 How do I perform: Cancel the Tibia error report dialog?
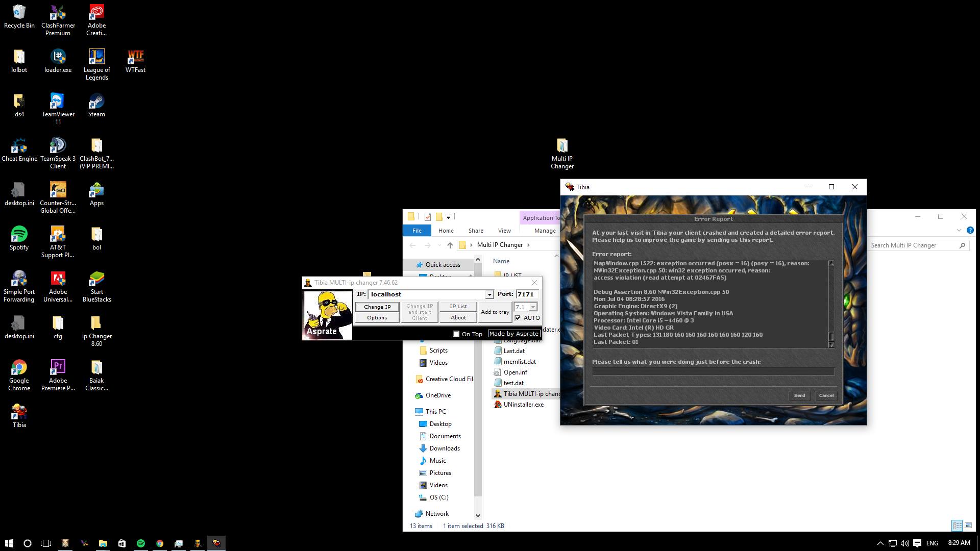pos(826,395)
